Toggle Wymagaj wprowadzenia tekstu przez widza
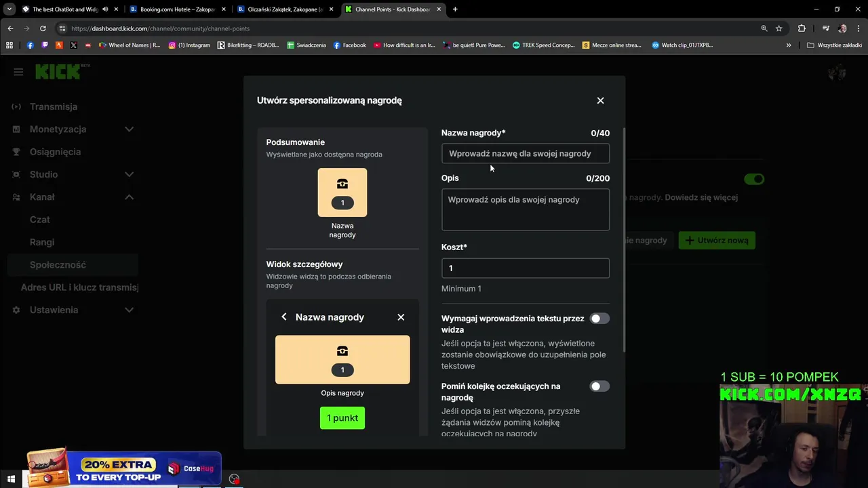The image size is (868, 488). (x=599, y=319)
